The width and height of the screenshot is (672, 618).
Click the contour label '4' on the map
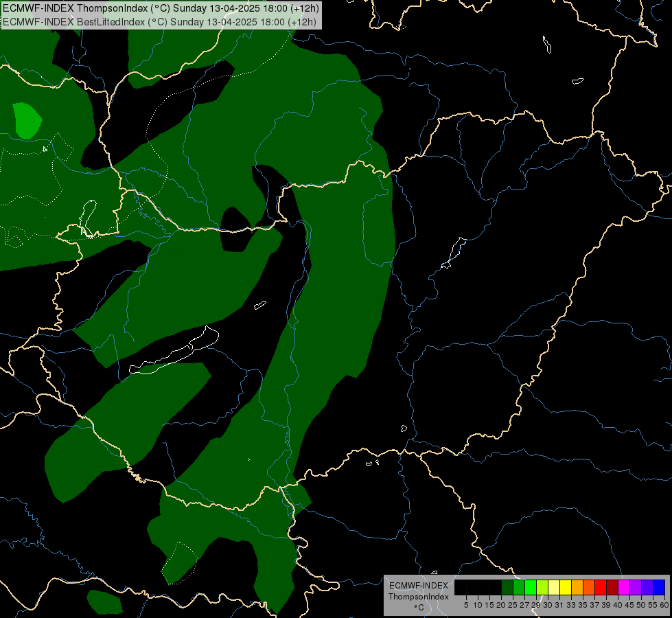(45, 149)
